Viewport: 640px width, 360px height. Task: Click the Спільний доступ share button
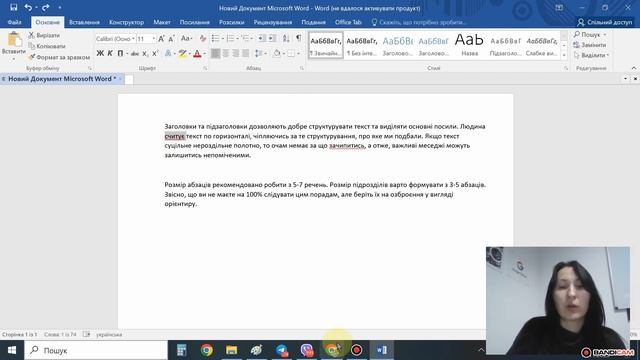point(604,22)
